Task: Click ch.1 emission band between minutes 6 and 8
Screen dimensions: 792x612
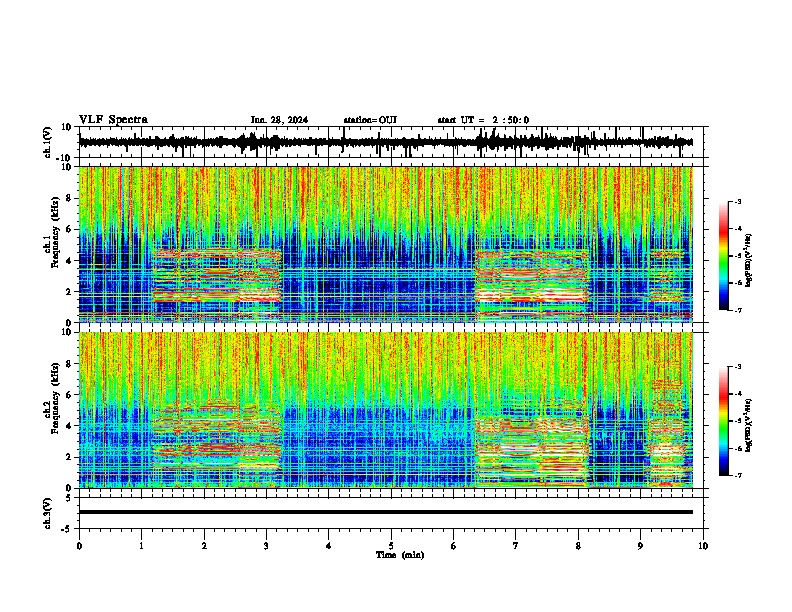Action: coord(532,277)
